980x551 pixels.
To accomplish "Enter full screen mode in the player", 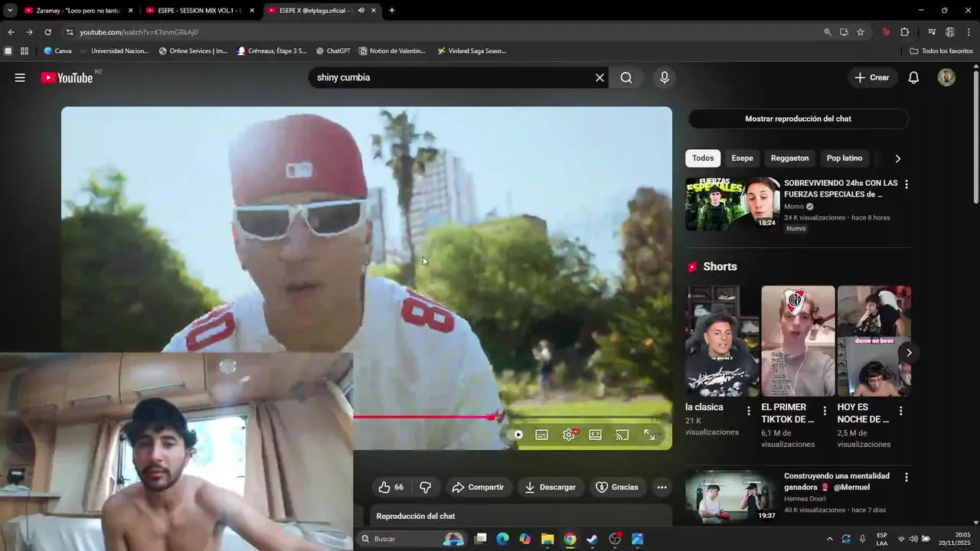I will pyautogui.click(x=649, y=435).
